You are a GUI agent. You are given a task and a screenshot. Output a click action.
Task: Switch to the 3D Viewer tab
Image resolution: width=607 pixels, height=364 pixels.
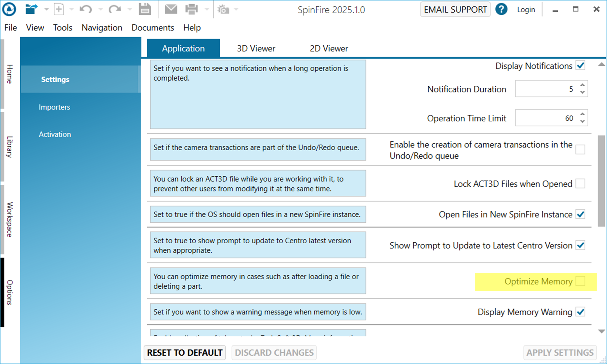[x=256, y=49]
